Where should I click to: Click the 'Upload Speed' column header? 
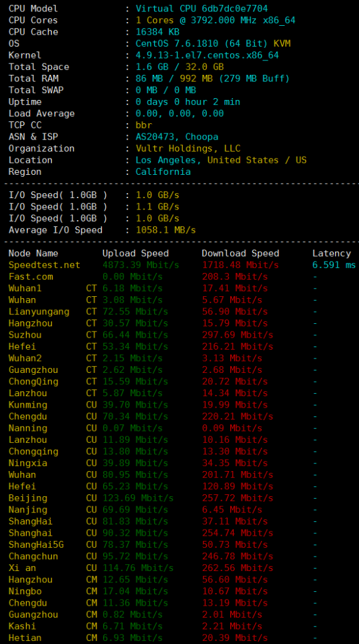pyautogui.click(x=136, y=253)
